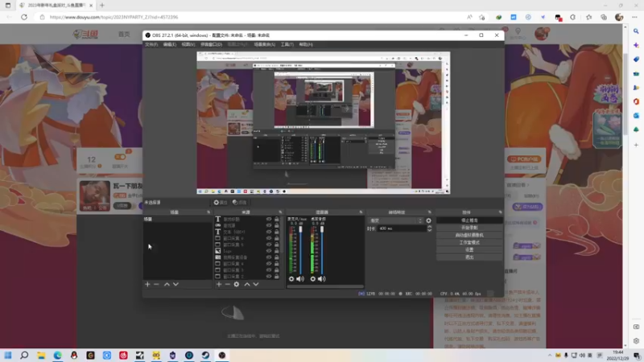
Task: Click the transition duration 400 ms field
Action: point(402,228)
